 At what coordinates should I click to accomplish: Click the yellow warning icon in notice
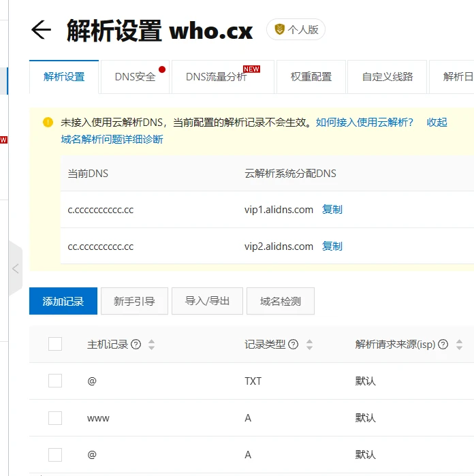48,123
